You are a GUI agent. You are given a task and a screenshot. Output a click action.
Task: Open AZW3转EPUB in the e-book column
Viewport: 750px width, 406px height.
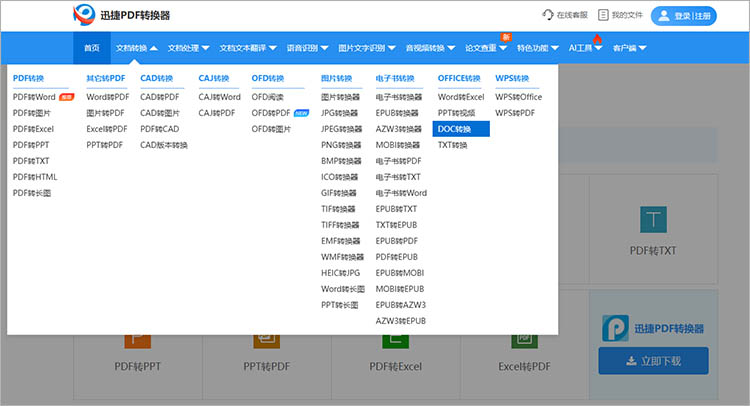click(400, 321)
